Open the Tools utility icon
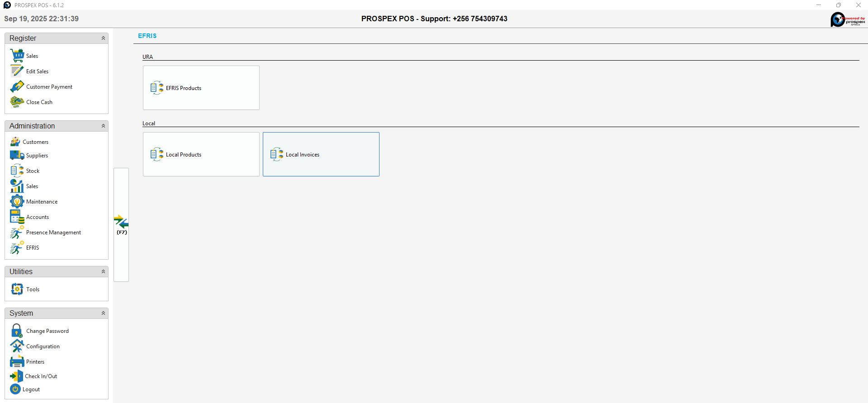Viewport: 868px width, 403px height. coord(17,289)
